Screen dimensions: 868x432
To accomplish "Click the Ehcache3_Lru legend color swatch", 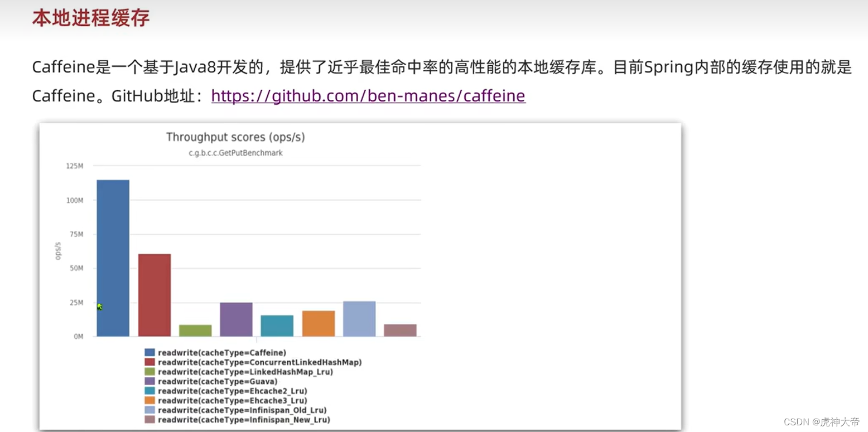I will pos(150,401).
